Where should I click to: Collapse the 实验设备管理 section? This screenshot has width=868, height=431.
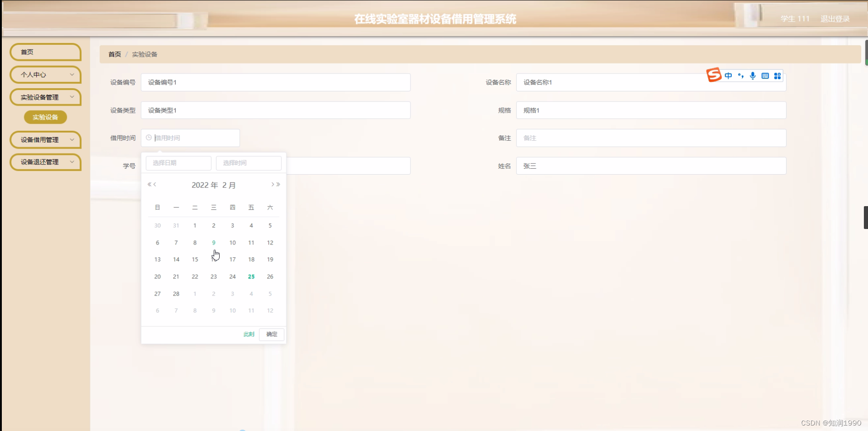[x=45, y=97]
